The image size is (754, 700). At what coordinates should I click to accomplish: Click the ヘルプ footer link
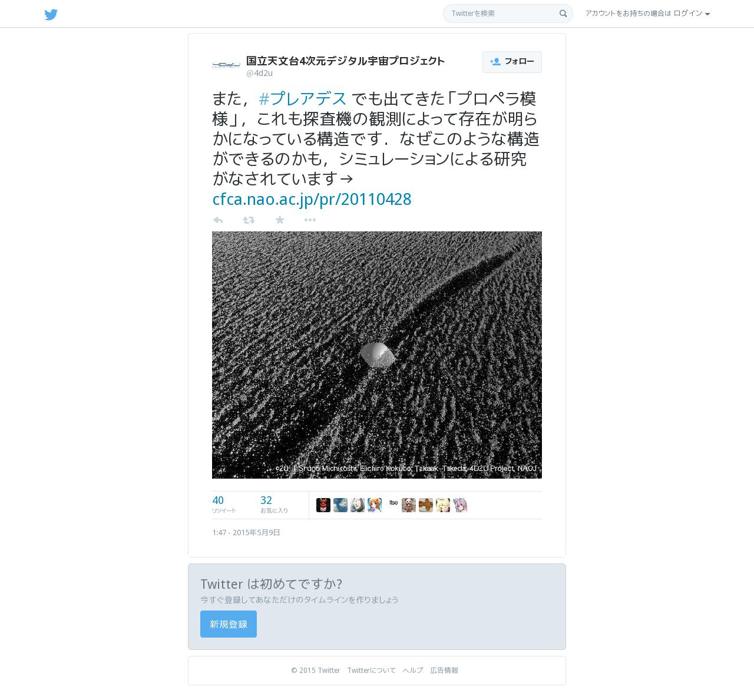click(413, 671)
